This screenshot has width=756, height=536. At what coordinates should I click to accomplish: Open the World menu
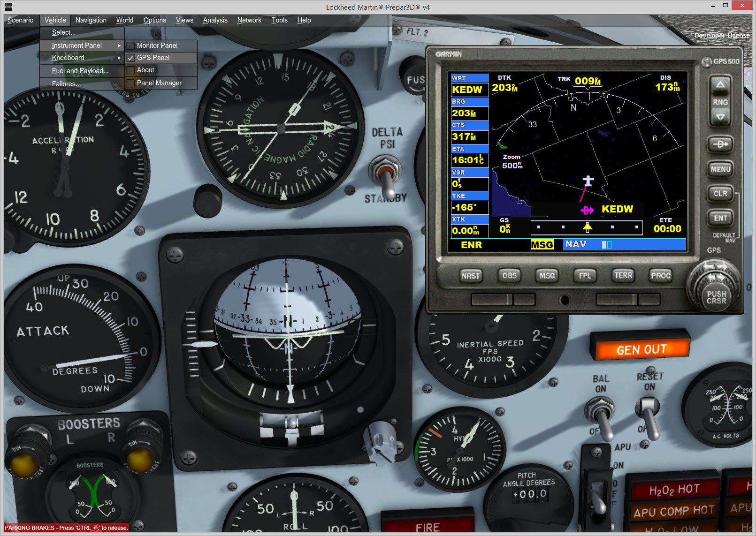[125, 20]
